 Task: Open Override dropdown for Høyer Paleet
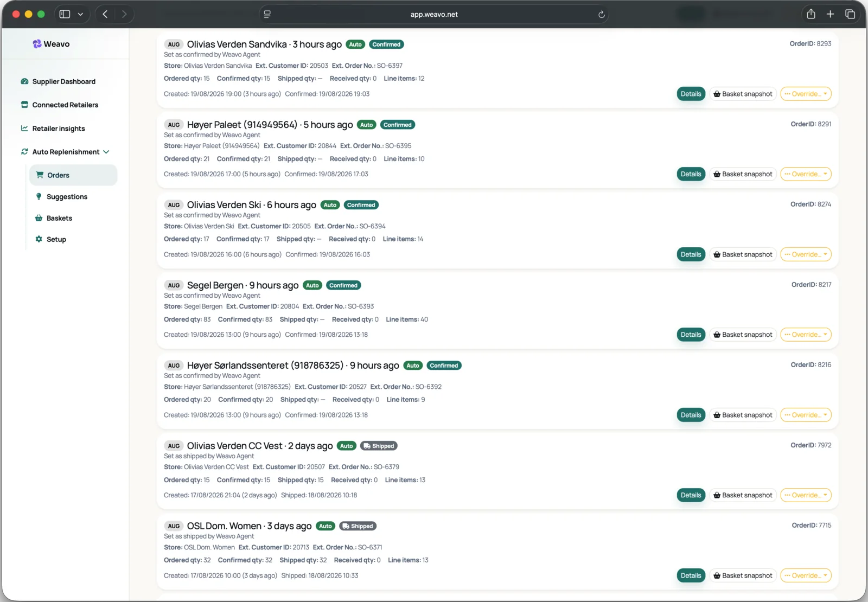(x=806, y=174)
